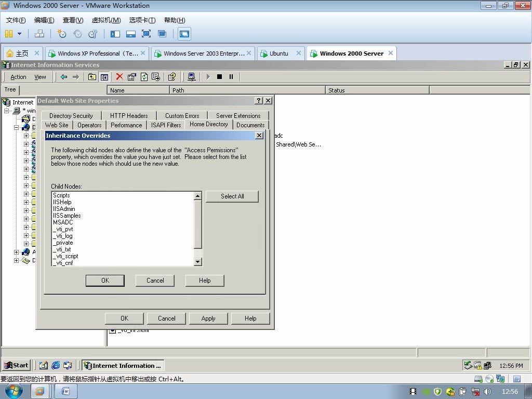Open the 选项卡(T) menu
The height and width of the screenshot is (399, 532).
142,20
